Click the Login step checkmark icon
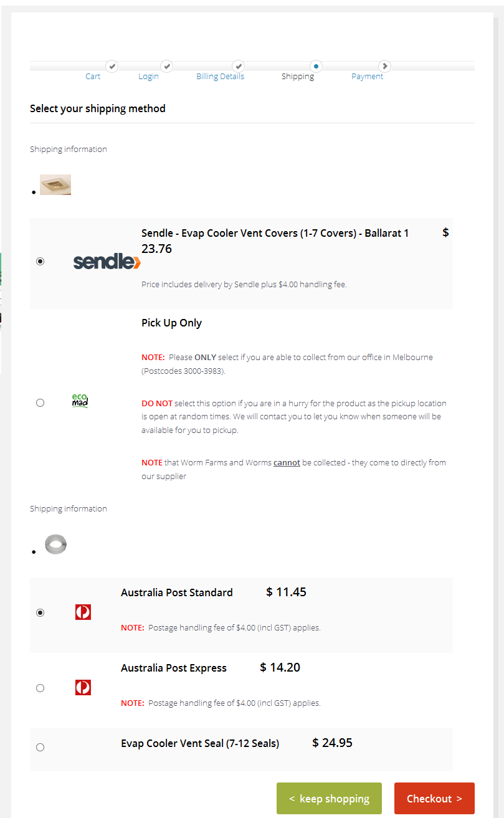The width and height of the screenshot is (504, 818). pyautogui.click(x=166, y=65)
